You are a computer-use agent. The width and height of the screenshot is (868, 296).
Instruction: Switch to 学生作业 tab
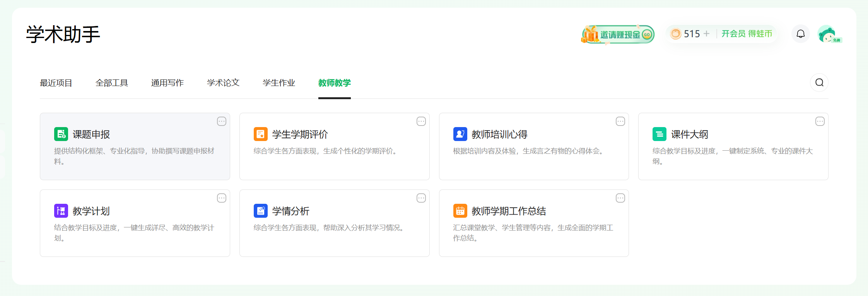tap(279, 83)
